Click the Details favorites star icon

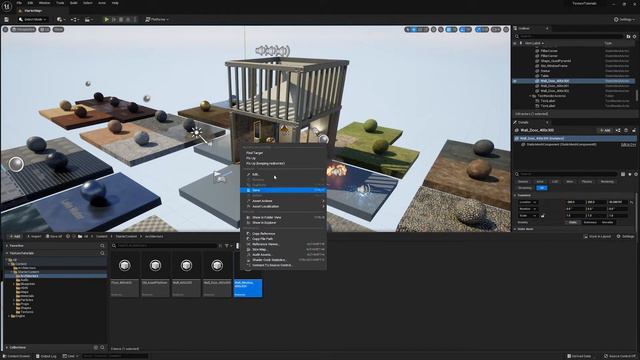point(629,174)
